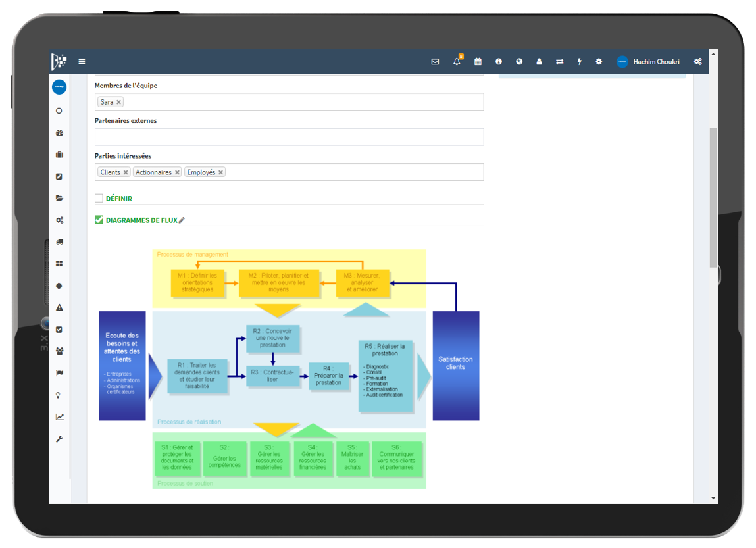Focus the Parties intéressées field

click(290, 172)
